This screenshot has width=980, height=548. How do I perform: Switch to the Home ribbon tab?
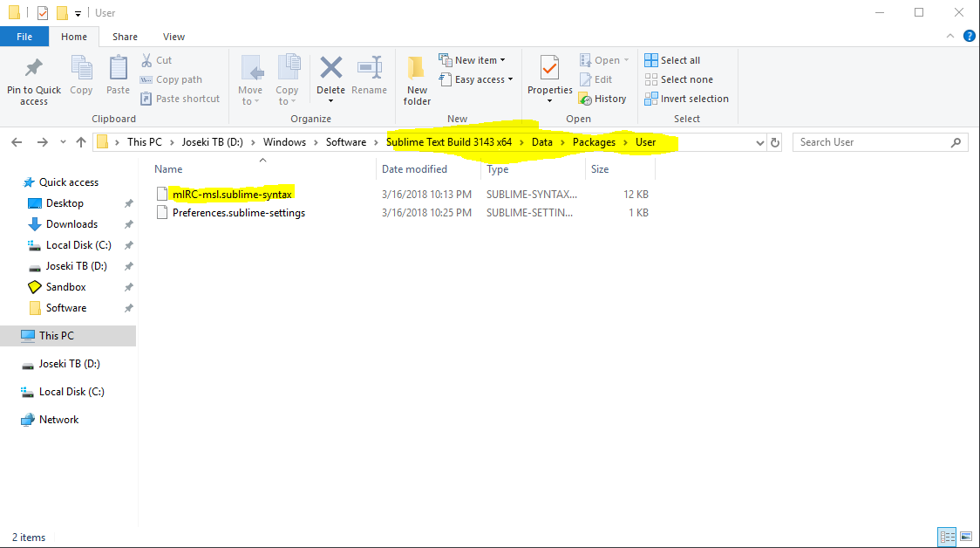click(74, 37)
